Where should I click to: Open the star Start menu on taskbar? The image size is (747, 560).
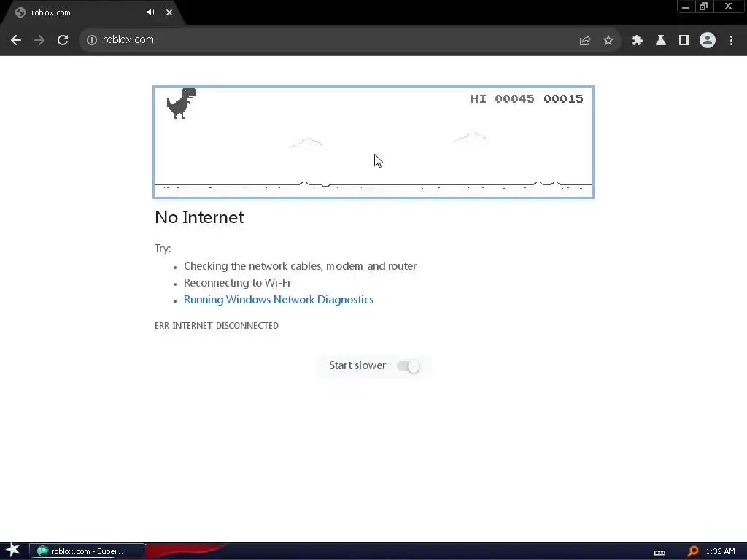click(13, 551)
